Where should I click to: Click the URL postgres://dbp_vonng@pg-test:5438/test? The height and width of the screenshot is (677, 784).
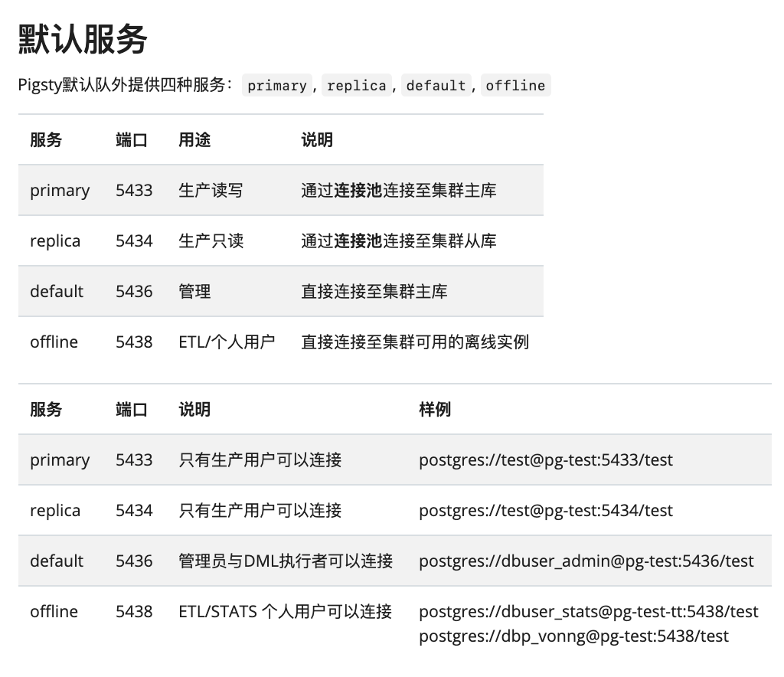tap(573, 636)
